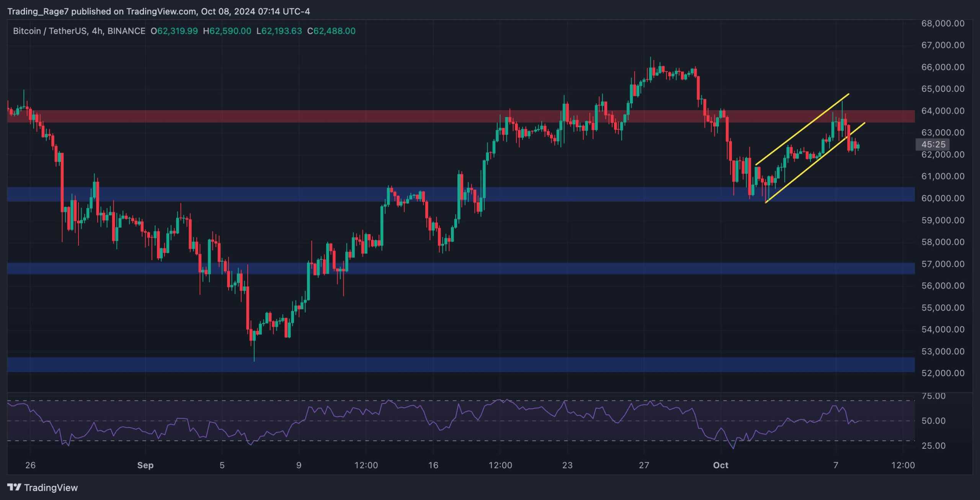Click the RSI 75.00 axis label
This screenshot has height=500, width=980.
(933, 396)
